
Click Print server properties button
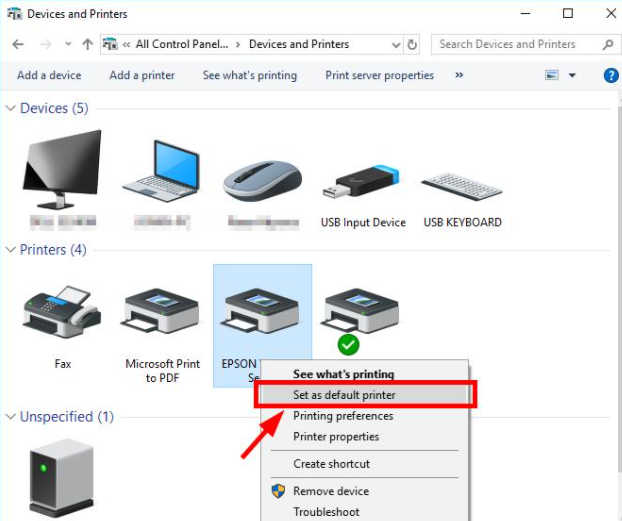click(x=379, y=75)
